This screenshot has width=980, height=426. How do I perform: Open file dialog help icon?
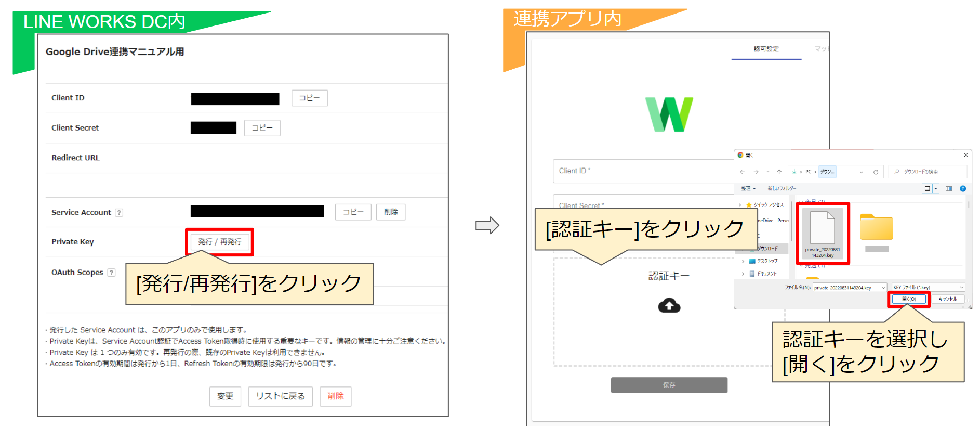tap(963, 188)
